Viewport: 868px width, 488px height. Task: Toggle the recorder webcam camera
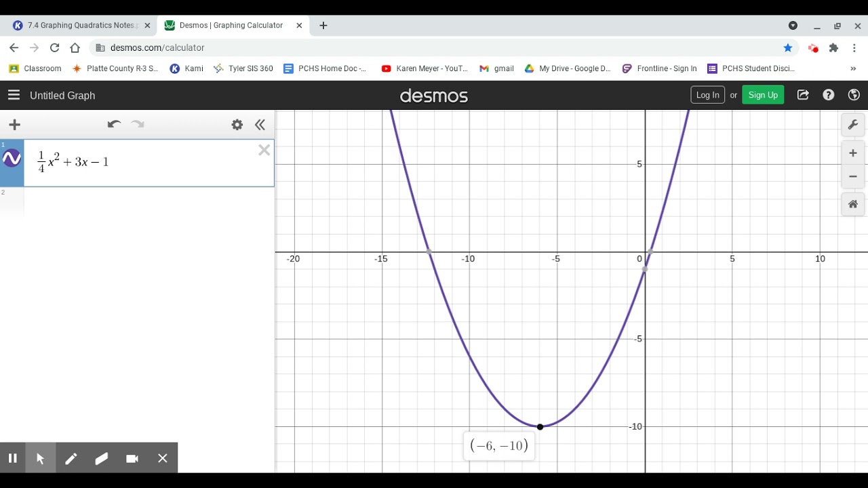[x=132, y=458]
